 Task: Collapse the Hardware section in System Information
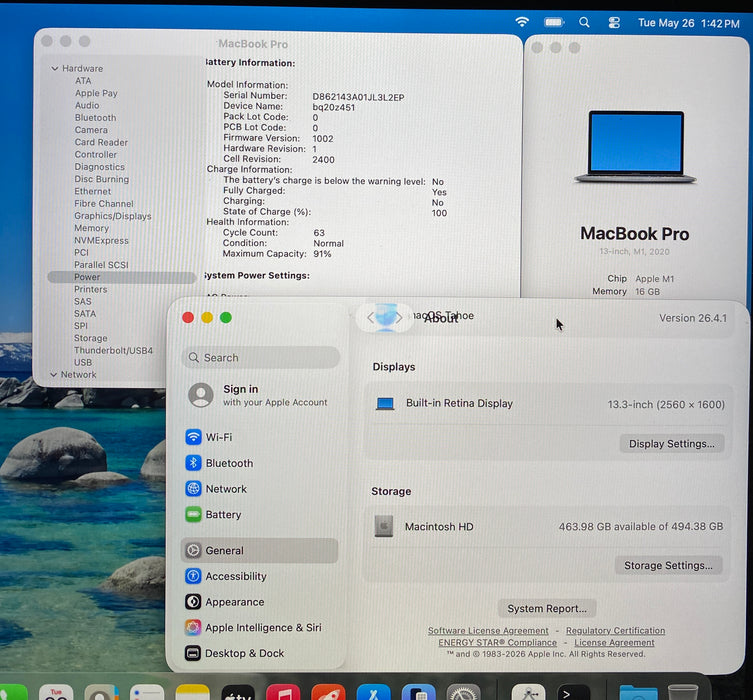point(55,69)
